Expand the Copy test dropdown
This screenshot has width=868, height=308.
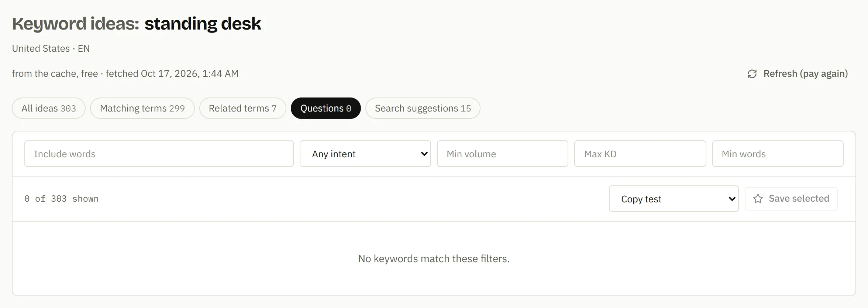coord(674,199)
